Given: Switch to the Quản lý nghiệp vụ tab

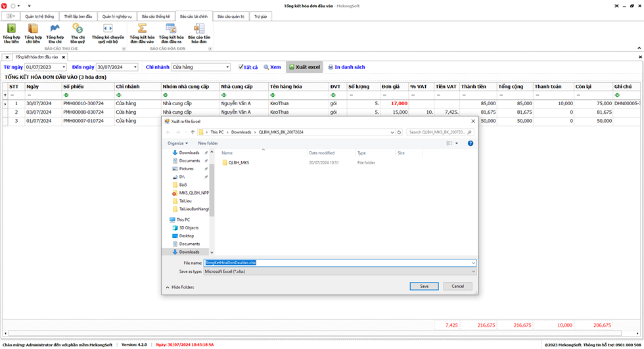Looking at the screenshot, I should click(117, 16).
